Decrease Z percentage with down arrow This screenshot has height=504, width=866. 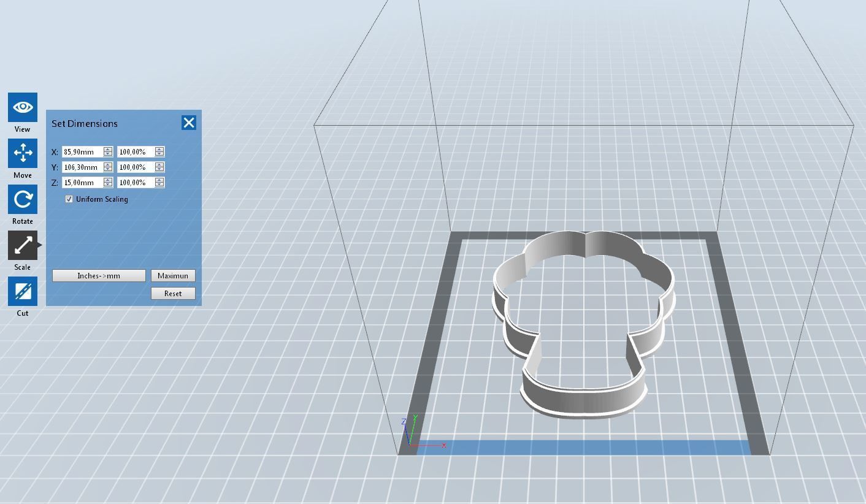click(x=159, y=185)
